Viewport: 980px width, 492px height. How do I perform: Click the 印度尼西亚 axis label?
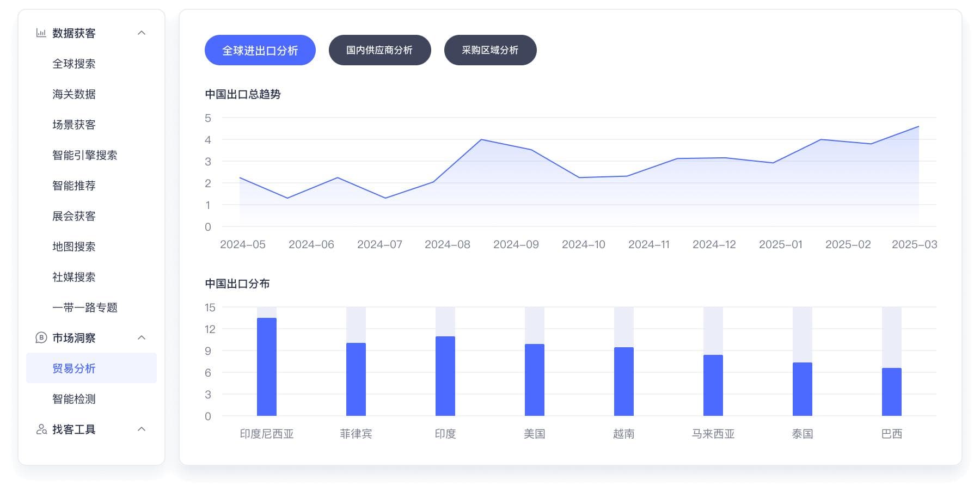point(267,434)
